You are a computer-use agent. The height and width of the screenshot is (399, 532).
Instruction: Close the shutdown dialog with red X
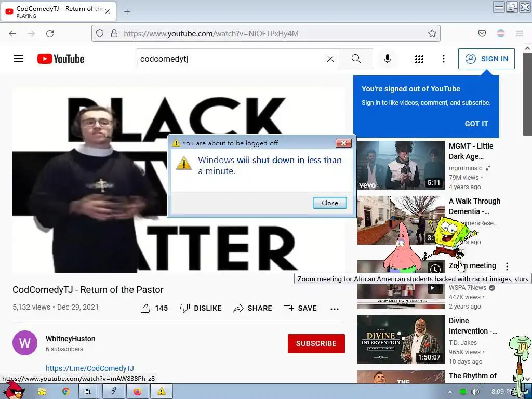pyautogui.click(x=343, y=143)
